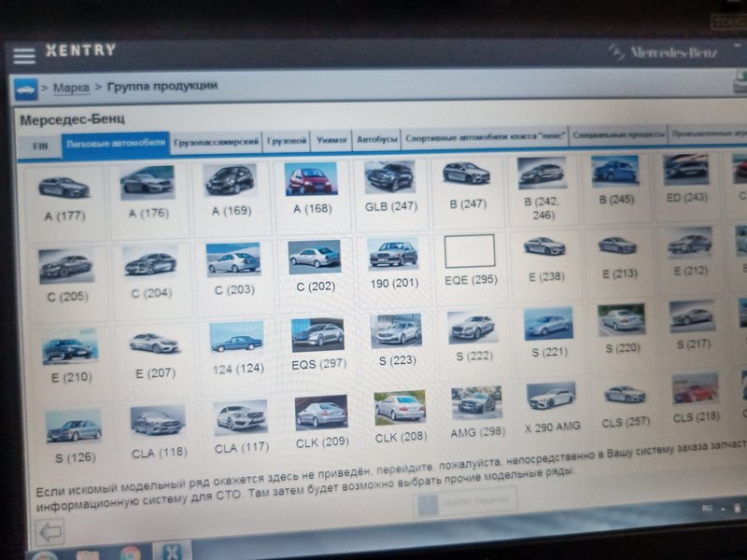
Task: Choose the X 290 AMG tile
Action: pyautogui.click(x=551, y=409)
